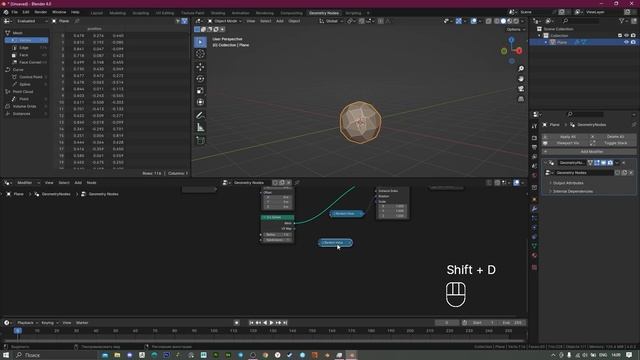Open Object Mode dropdown
This screenshot has height=360, width=640.
click(224, 21)
